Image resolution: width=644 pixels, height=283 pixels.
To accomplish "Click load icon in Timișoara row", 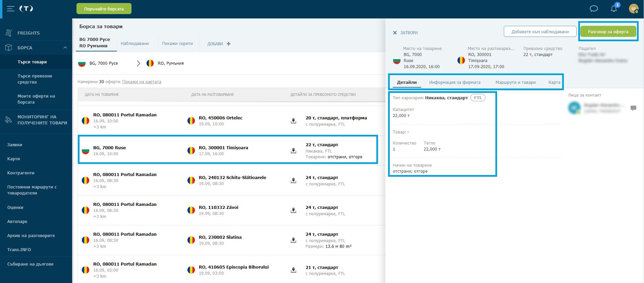I will tap(293, 151).
